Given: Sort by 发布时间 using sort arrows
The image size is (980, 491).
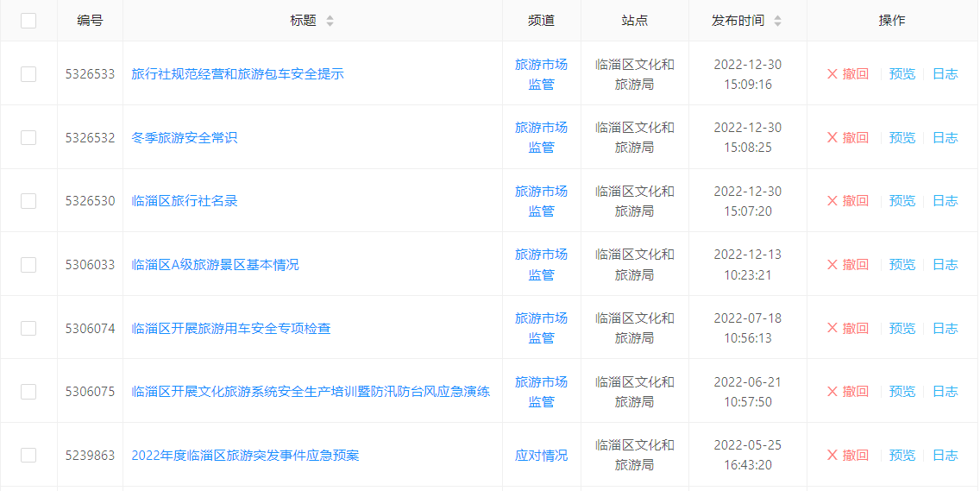Looking at the screenshot, I should pos(777,21).
